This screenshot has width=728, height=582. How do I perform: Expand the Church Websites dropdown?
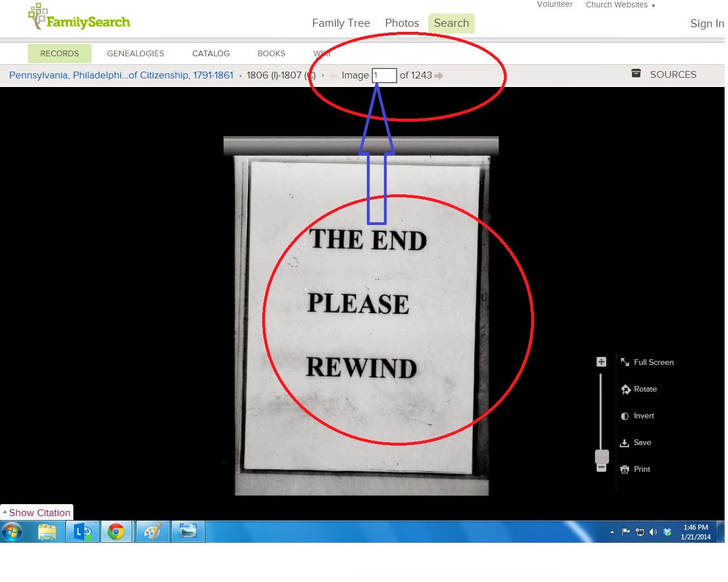pyautogui.click(x=621, y=5)
